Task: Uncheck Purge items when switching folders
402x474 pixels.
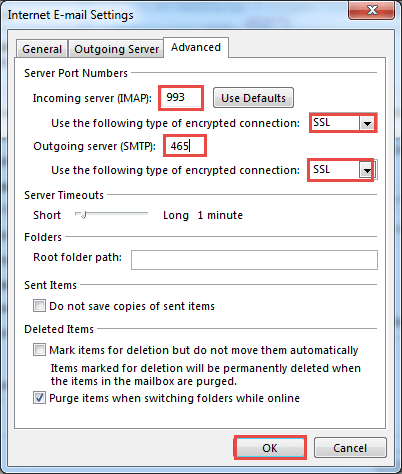Action: [39, 398]
